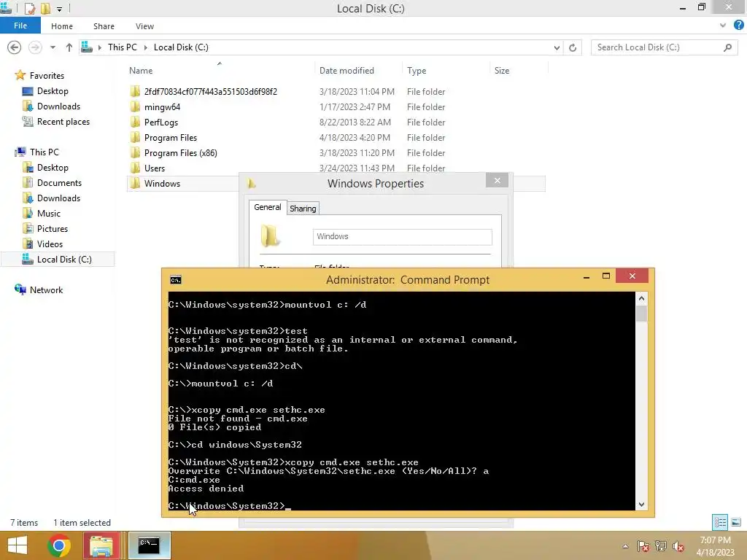Select the Program Files folder

(x=171, y=137)
